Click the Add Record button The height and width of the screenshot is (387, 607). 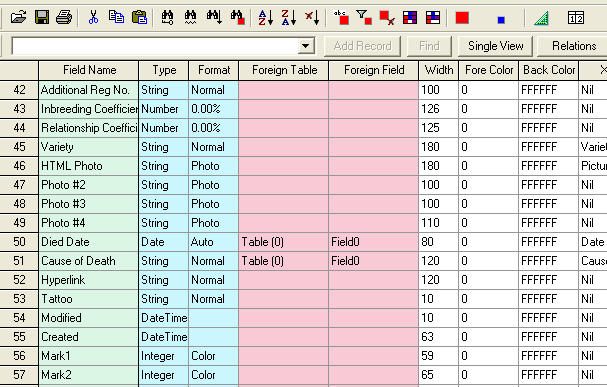click(x=362, y=46)
